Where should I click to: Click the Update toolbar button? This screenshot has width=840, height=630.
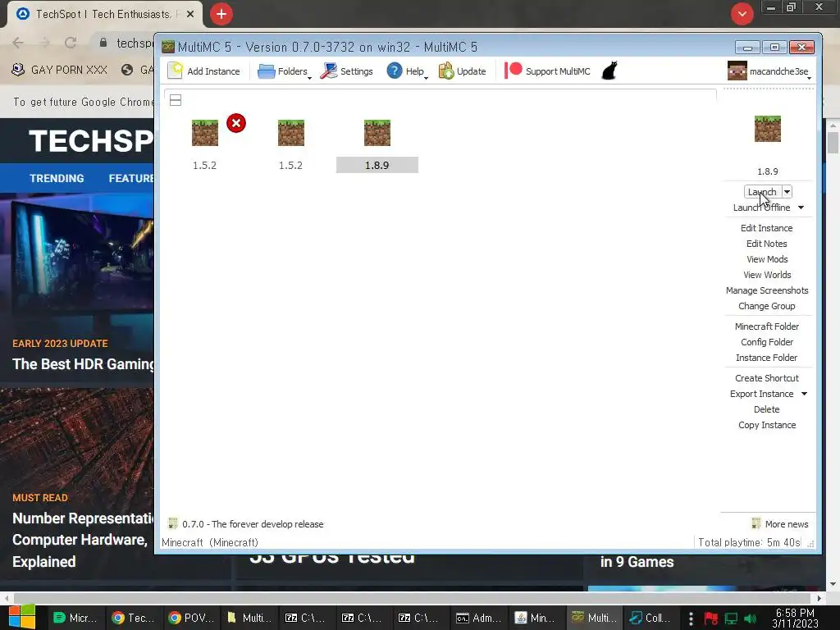click(462, 71)
